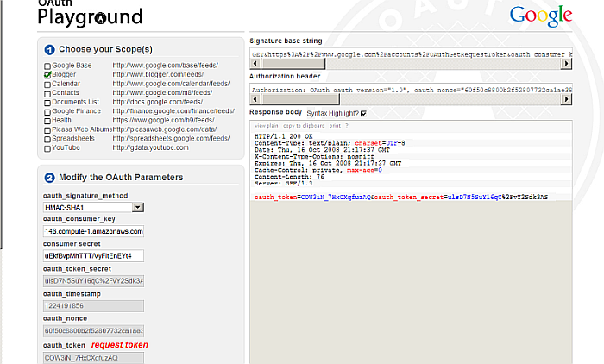This screenshot has width=604, height=364.
Task: Check the Health scope checkbox
Action: click(47, 121)
